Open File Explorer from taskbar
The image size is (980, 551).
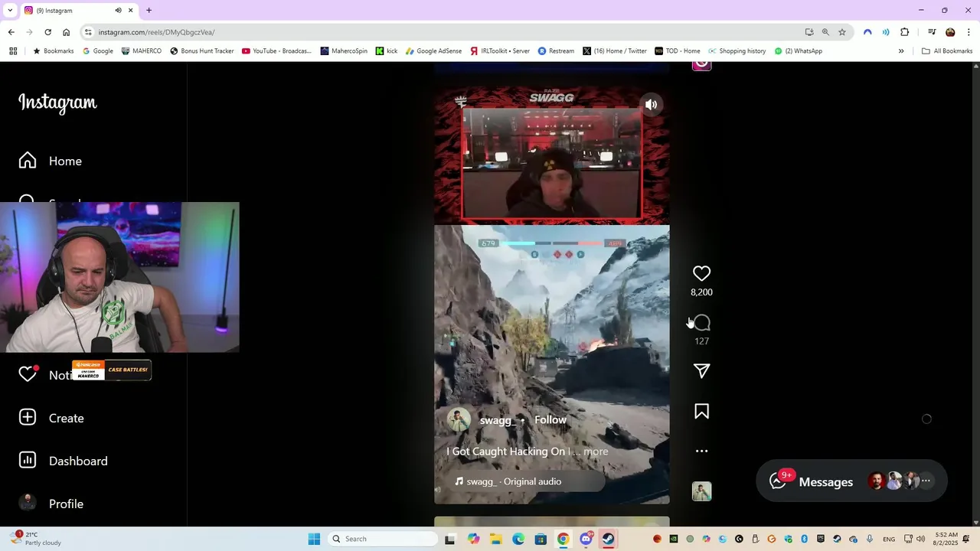[495, 539]
